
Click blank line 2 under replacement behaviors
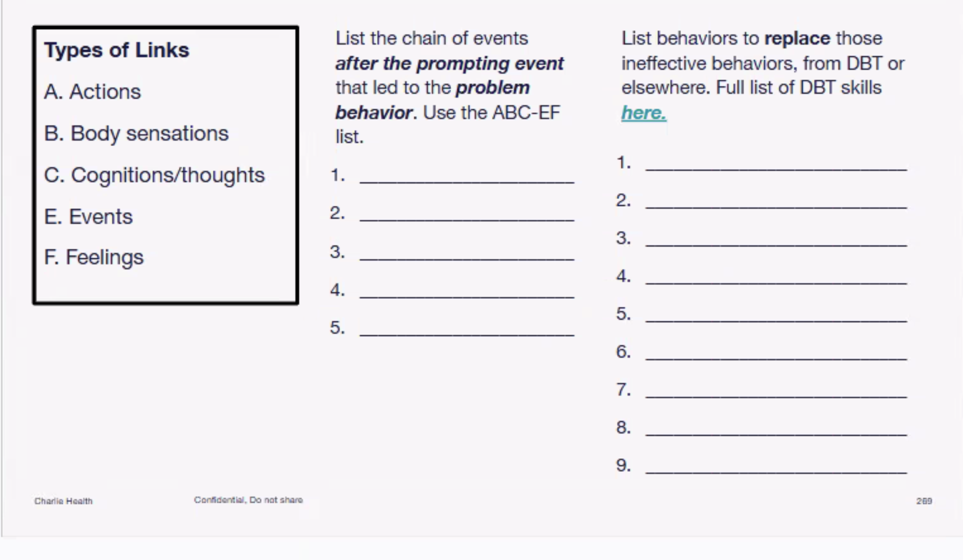coord(776,202)
